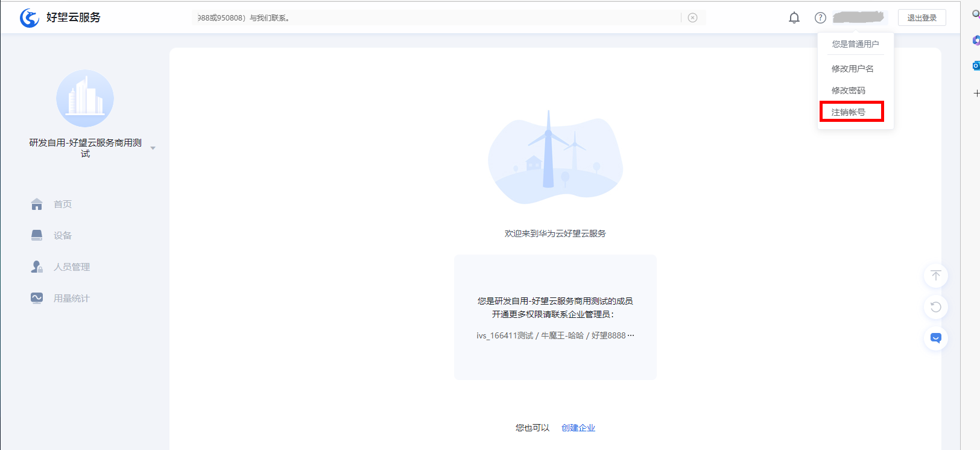
Task: Go to 用量统计 menu item
Action: tap(72, 298)
